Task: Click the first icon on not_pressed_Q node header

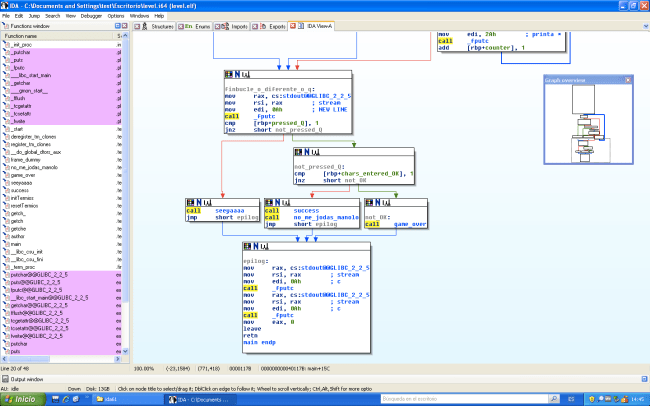Action: [x=297, y=152]
